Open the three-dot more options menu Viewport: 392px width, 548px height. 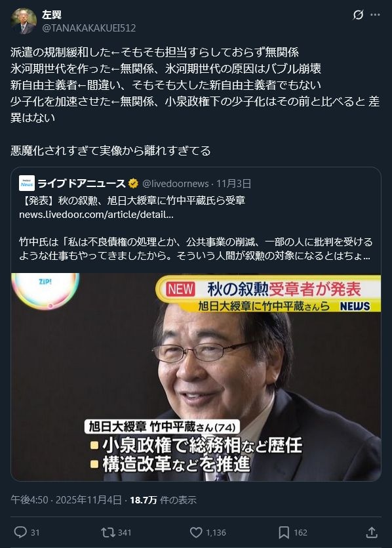(375, 14)
